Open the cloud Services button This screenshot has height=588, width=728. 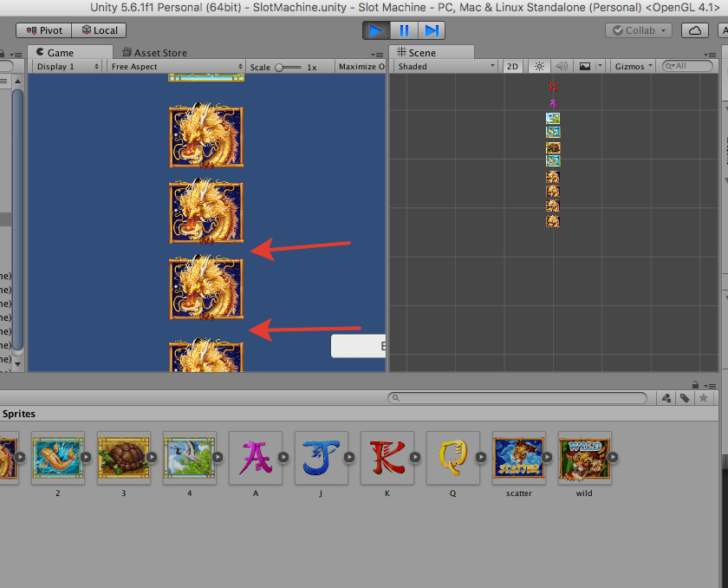(x=694, y=30)
